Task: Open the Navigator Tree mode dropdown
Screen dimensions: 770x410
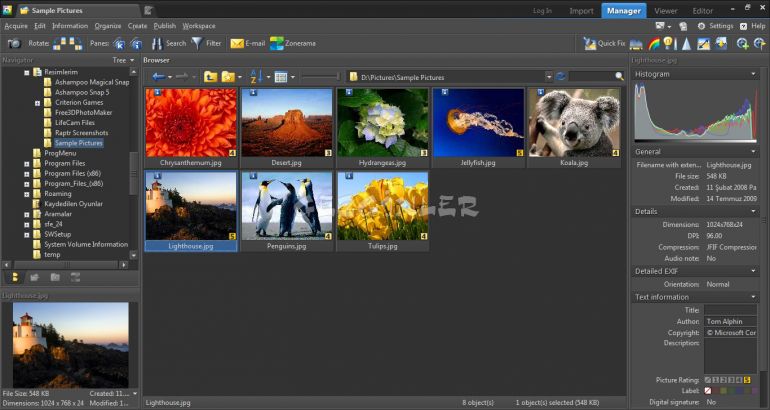Action: pos(123,60)
